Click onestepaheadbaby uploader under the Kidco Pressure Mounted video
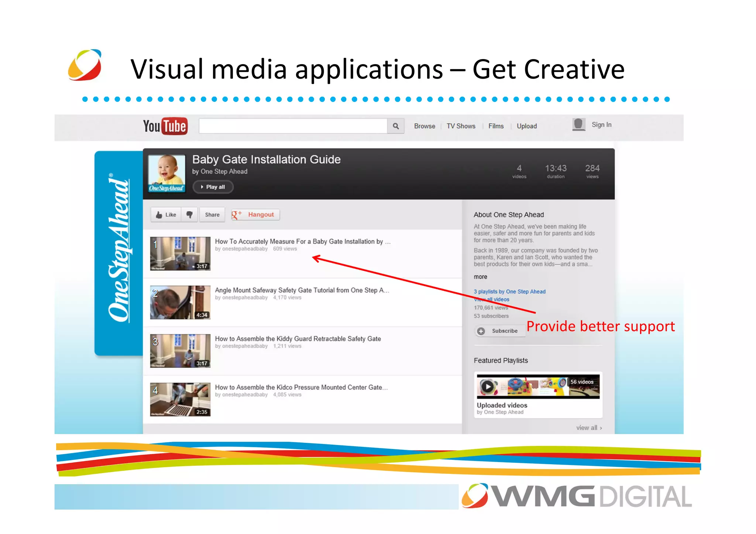This screenshot has width=756, height=534. 245,395
